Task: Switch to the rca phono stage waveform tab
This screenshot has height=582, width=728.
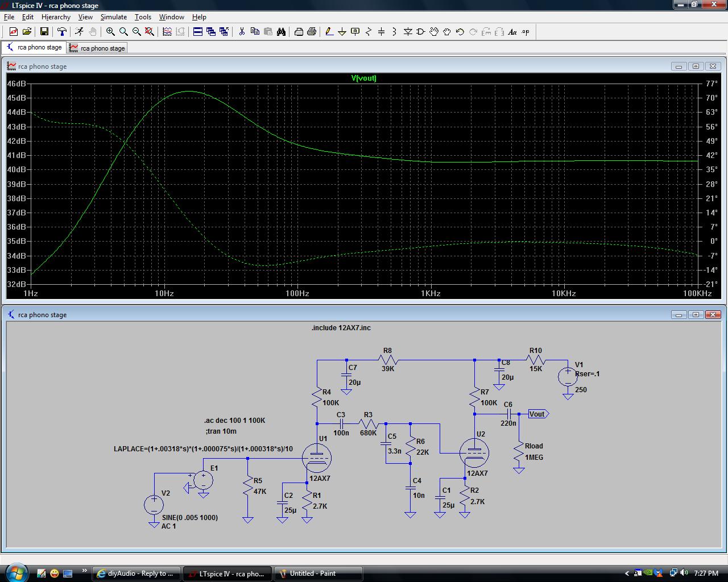Action: pos(97,48)
